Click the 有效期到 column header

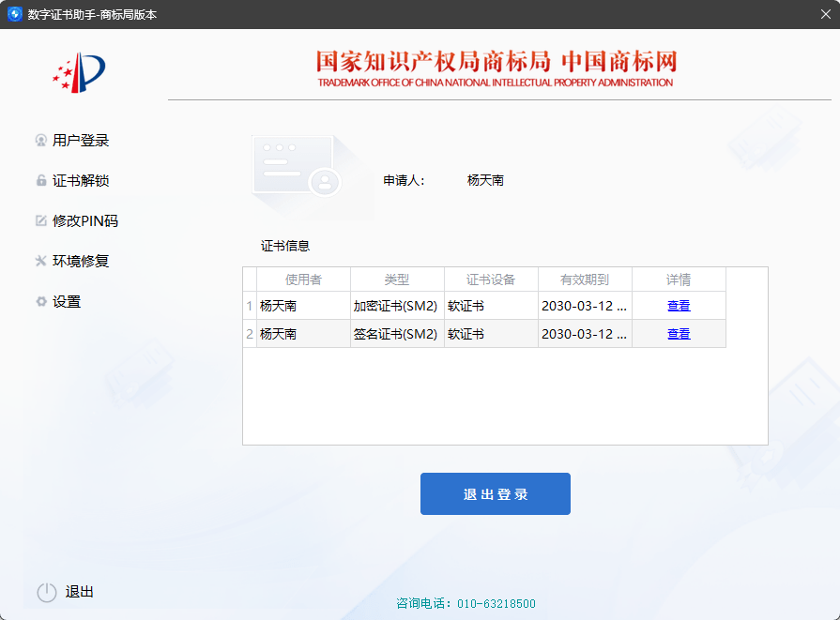(585, 280)
